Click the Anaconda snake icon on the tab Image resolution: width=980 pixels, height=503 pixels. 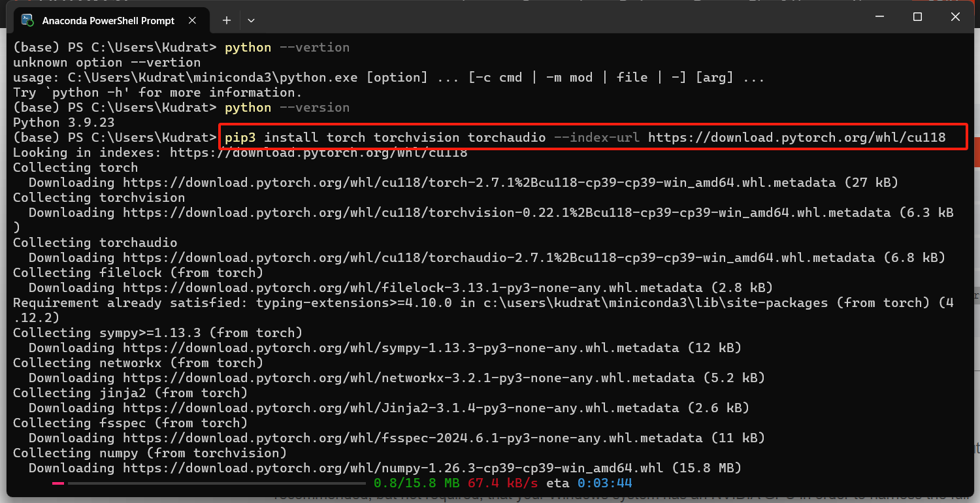[x=27, y=20]
